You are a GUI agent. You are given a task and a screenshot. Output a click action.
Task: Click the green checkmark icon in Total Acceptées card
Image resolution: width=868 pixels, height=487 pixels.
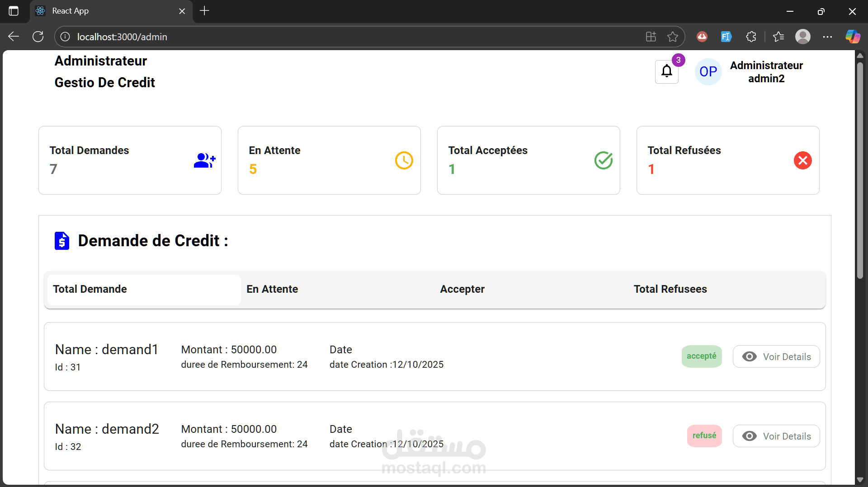[x=604, y=160]
